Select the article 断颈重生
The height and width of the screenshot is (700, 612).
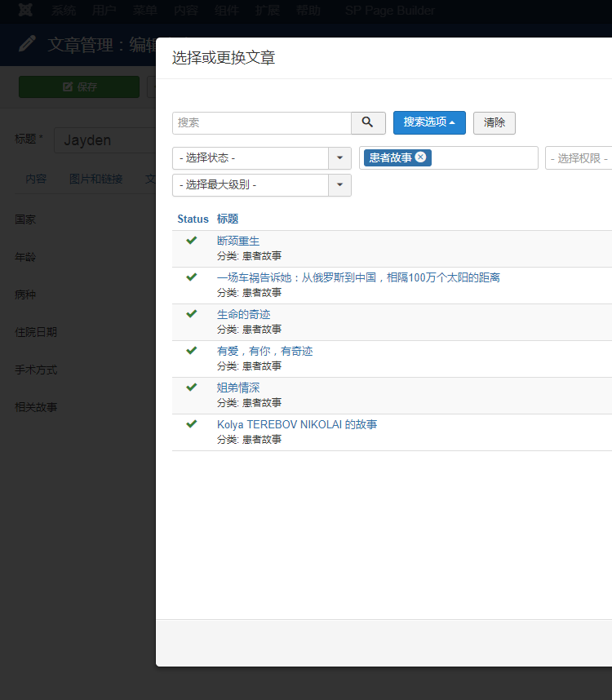[238, 241]
